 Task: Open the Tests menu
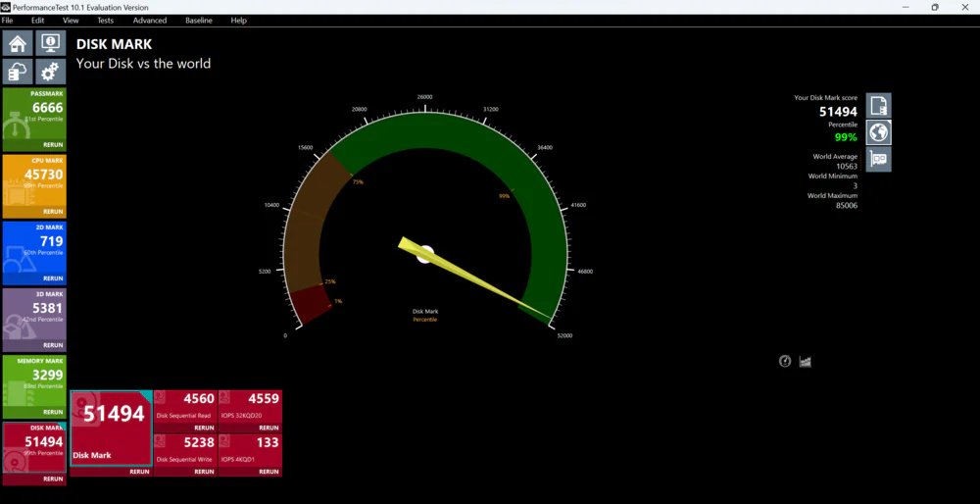[105, 21]
